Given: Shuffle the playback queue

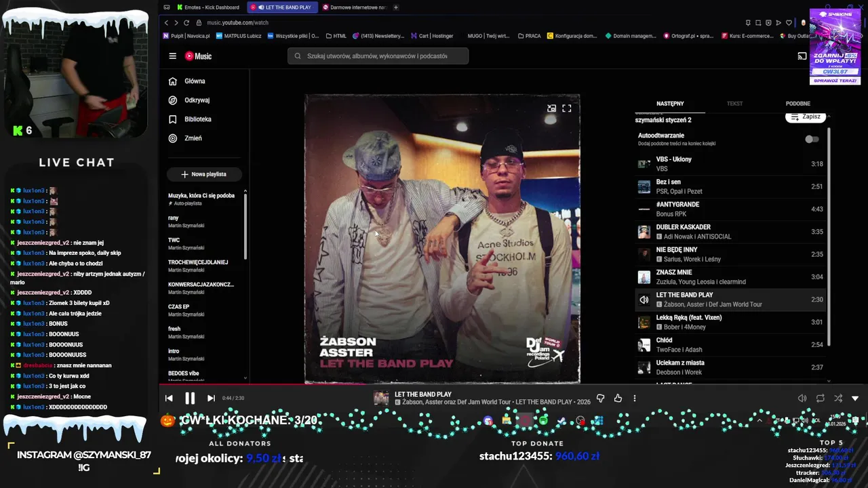Looking at the screenshot, I should click(838, 399).
